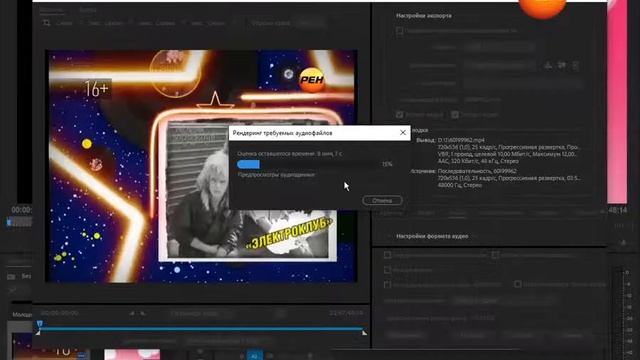Enable the import into project checkbox
The image size is (640, 360).
click(387, 270)
